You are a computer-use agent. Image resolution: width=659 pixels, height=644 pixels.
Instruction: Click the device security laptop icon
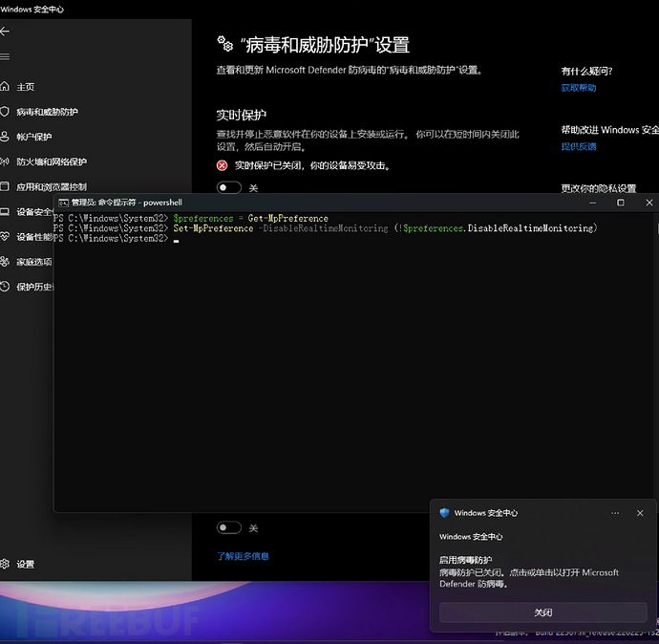(x=5, y=211)
